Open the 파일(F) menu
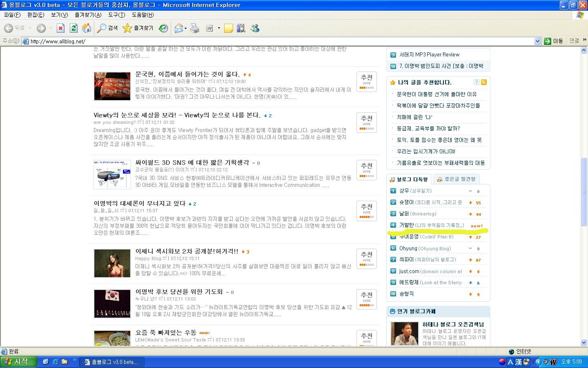Image resolution: width=588 pixels, height=368 pixels. pos(12,15)
